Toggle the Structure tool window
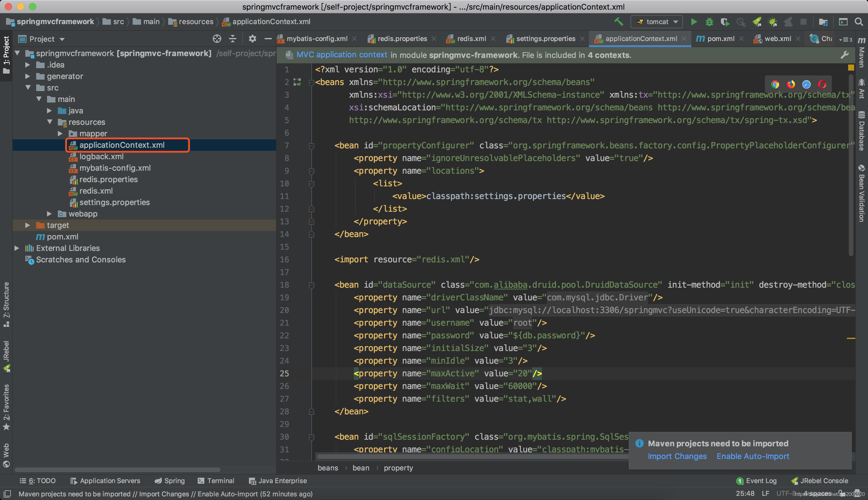The height and width of the screenshot is (500, 868). click(x=6, y=304)
